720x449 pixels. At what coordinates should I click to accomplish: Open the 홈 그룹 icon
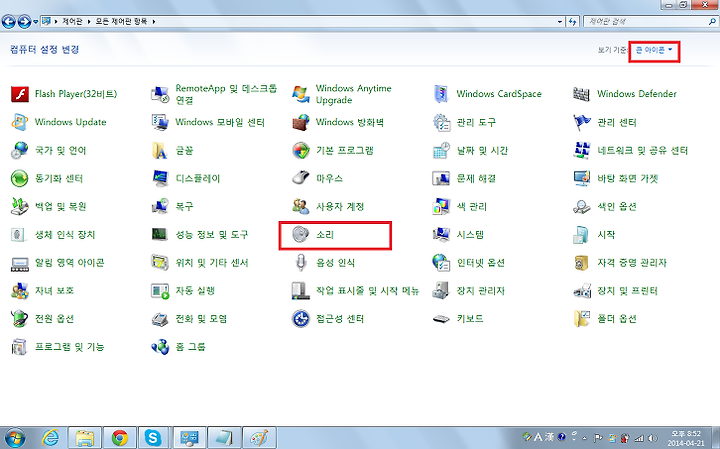click(x=160, y=347)
